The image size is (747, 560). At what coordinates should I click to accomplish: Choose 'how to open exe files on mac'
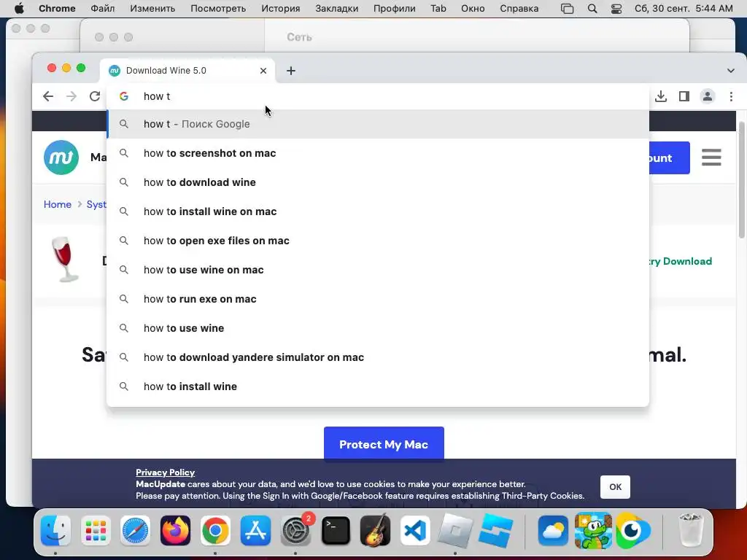378,241
